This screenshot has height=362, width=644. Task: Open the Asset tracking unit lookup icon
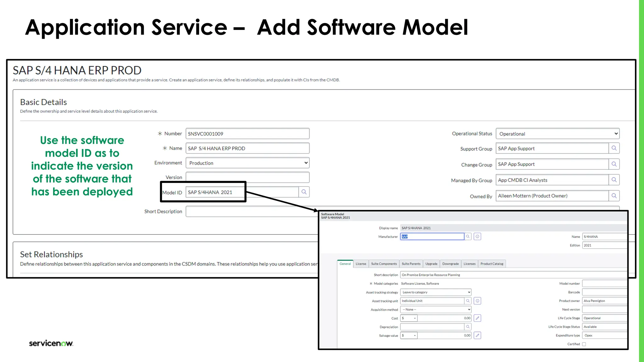468,301
